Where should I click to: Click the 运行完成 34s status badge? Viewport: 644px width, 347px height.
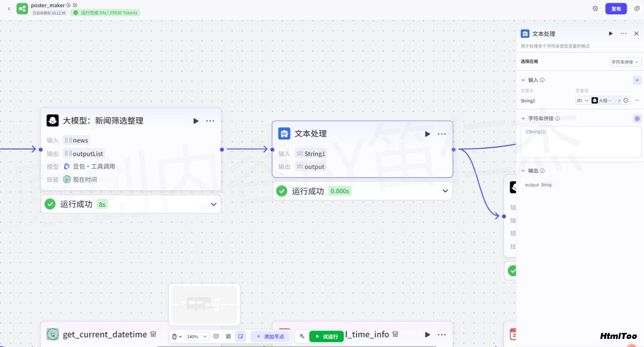105,13
